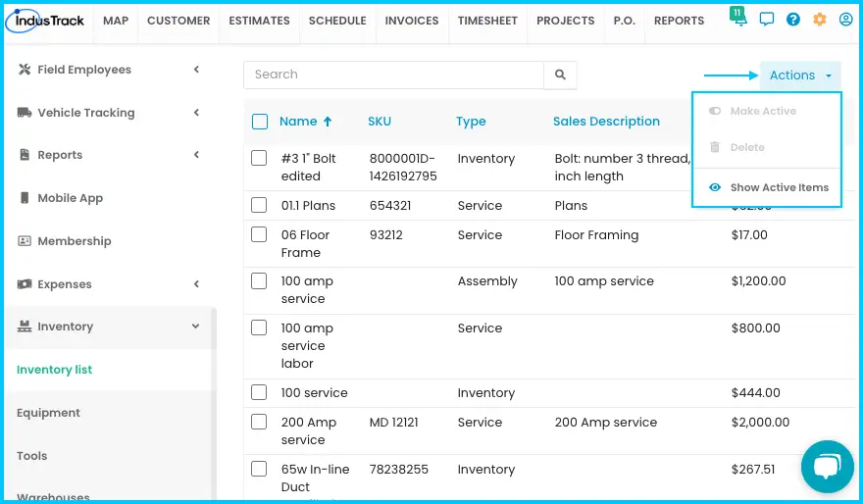The width and height of the screenshot is (863, 504).
Task: Click the IndusTrack logo
Action: tap(44, 21)
